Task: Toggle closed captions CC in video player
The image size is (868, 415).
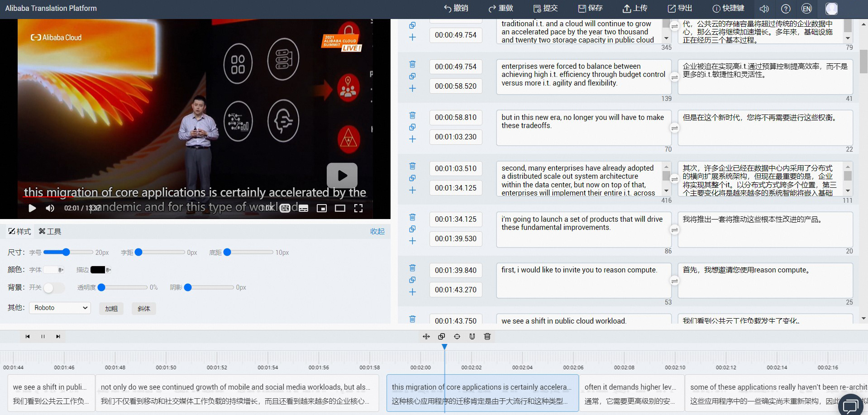Action: click(x=285, y=208)
